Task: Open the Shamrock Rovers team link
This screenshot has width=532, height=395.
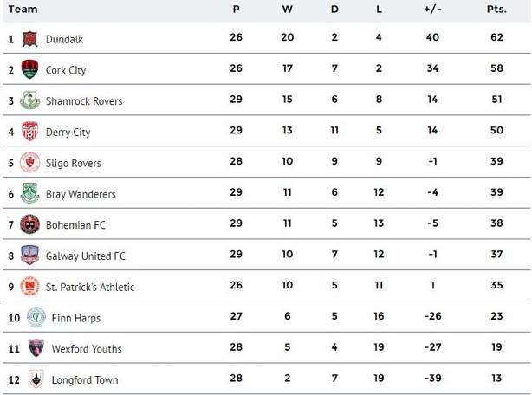Action: click(x=84, y=101)
